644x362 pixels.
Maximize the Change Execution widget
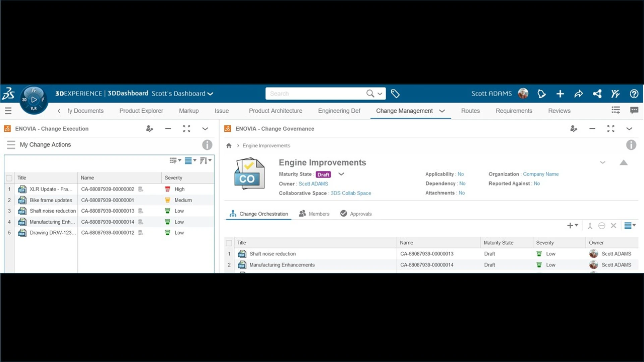[x=186, y=129]
